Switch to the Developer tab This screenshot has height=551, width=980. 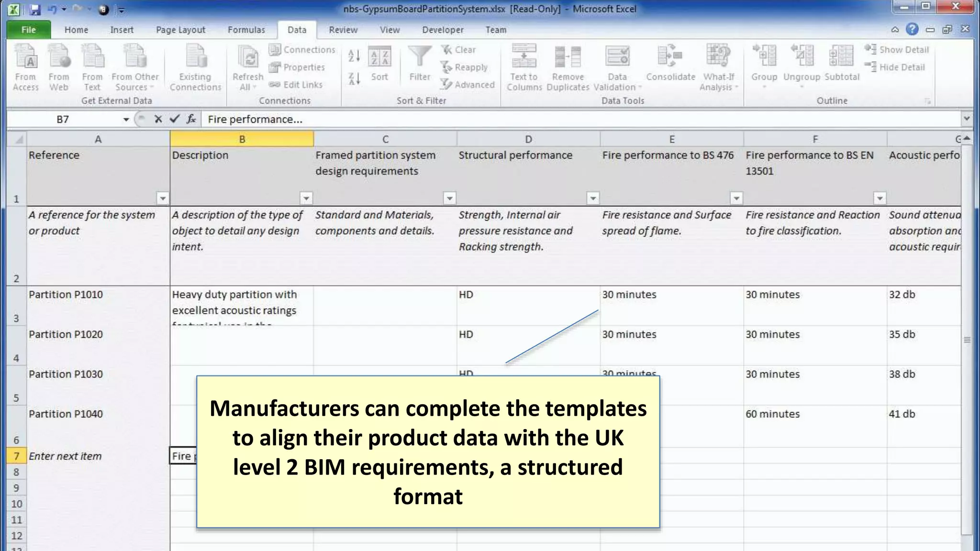pos(443,30)
